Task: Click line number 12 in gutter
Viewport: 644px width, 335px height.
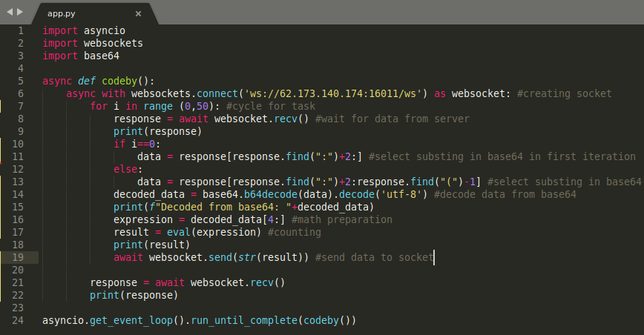Action: [18, 169]
